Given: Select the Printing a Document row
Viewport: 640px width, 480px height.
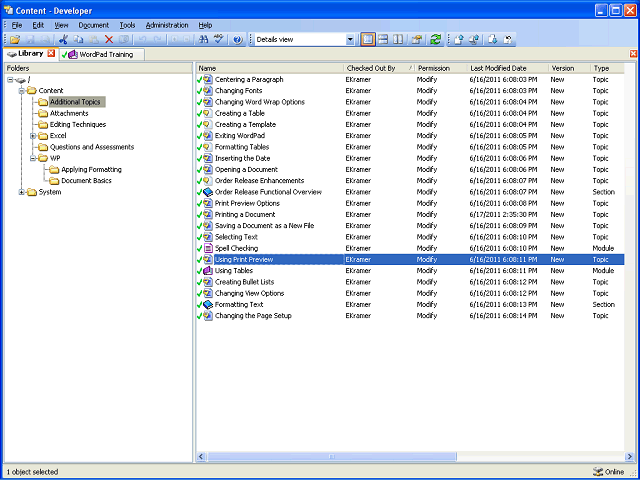Looking at the screenshot, I should 410,214.
